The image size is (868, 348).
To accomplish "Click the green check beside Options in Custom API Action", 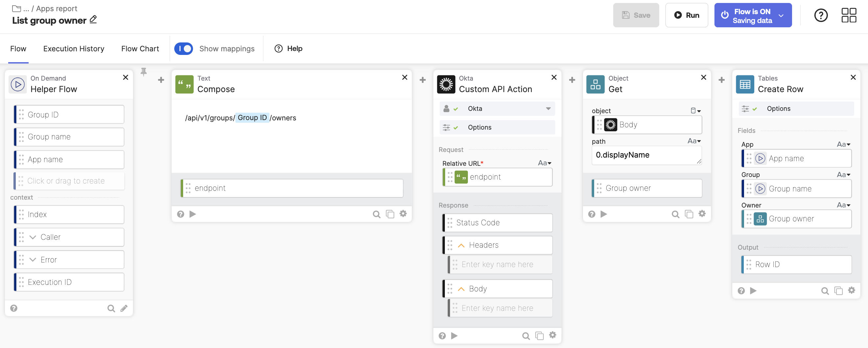I will tap(456, 128).
